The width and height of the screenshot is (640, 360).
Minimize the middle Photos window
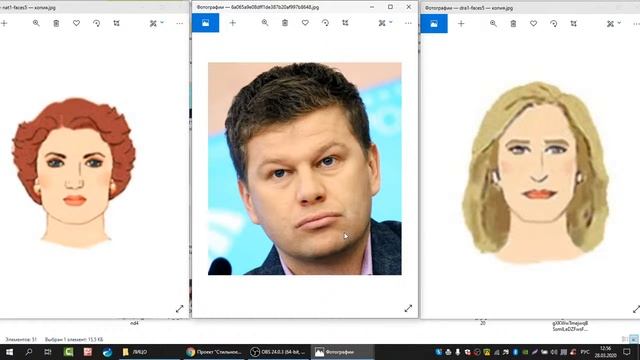click(x=372, y=7)
